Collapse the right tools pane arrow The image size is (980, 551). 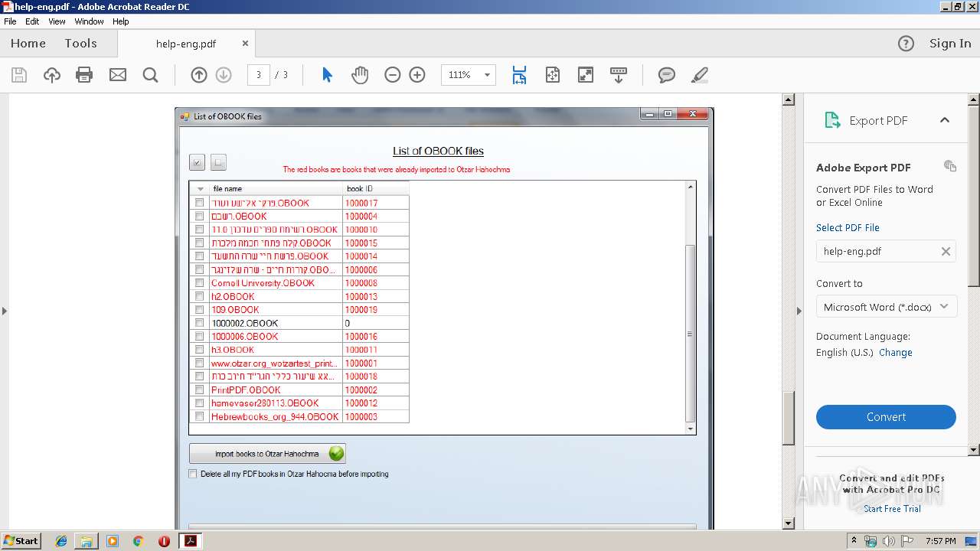pyautogui.click(x=799, y=311)
